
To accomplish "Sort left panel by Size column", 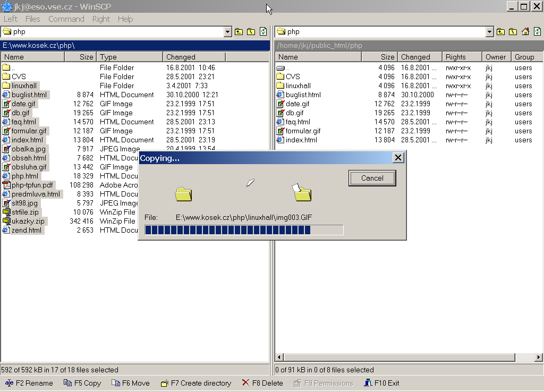I will (80, 57).
